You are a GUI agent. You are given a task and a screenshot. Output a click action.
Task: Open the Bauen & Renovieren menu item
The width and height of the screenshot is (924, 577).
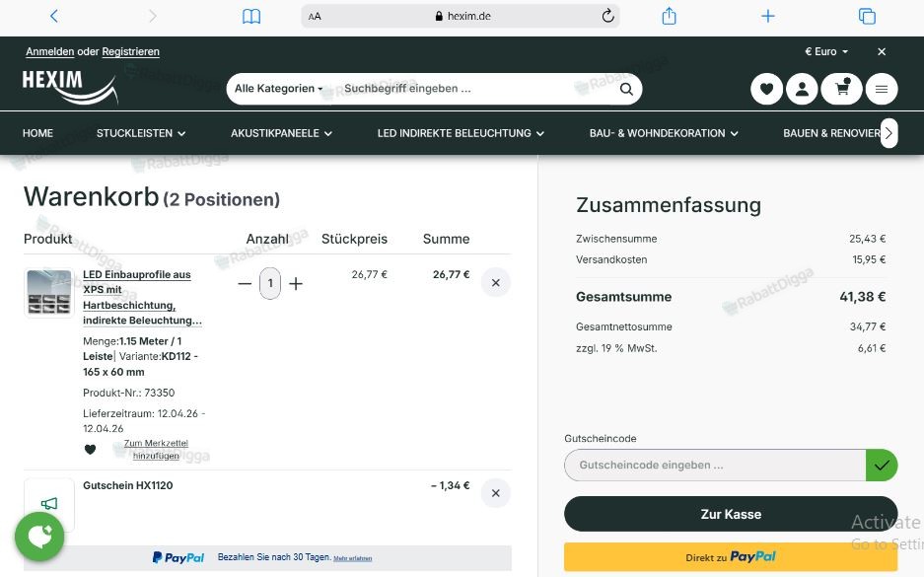pyautogui.click(x=831, y=133)
